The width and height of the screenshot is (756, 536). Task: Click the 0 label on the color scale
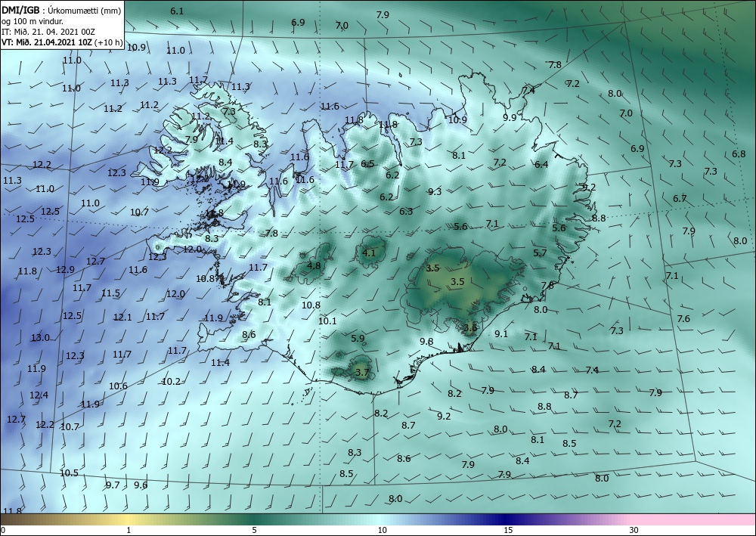tap(3, 530)
